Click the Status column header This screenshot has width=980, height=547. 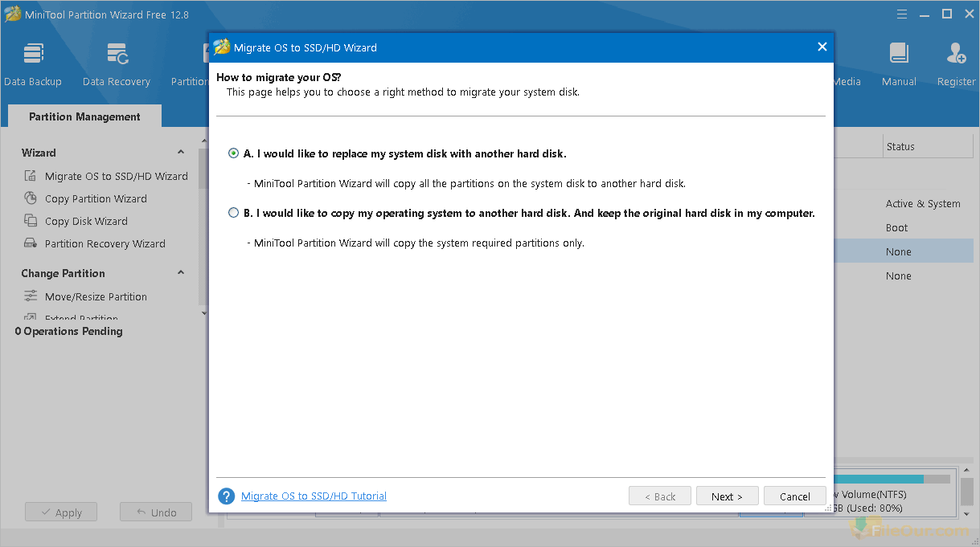click(x=900, y=146)
